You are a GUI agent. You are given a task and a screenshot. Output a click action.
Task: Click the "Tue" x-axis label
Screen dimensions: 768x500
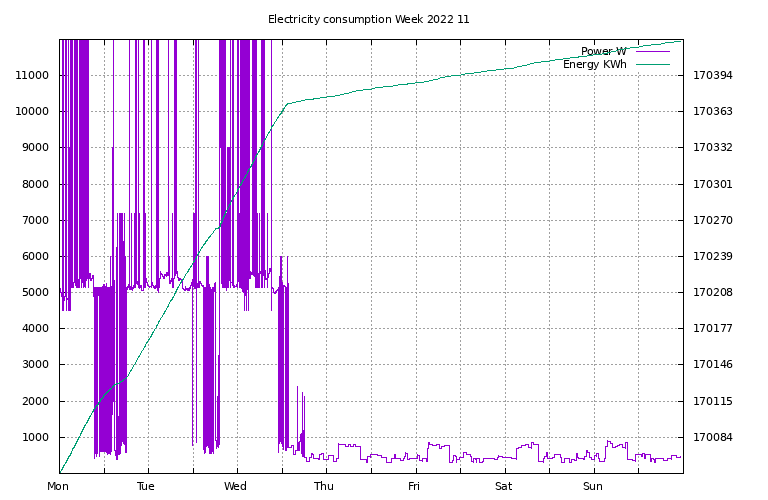coord(146,486)
